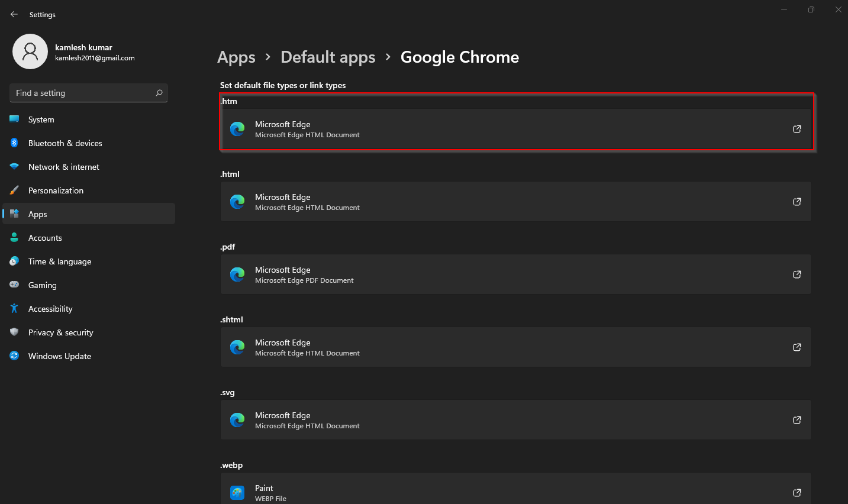This screenshot has height=504, width=848.
Task: Focus the Find a setting search box
Action: point(89,93)
